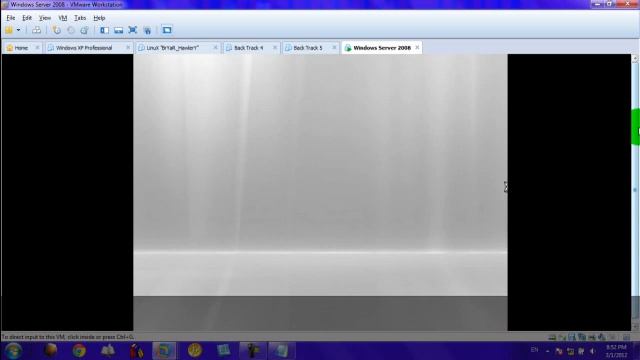Click the EN language indicator in tray
This screenshot has height=360, width=640.
pos(534,350)
